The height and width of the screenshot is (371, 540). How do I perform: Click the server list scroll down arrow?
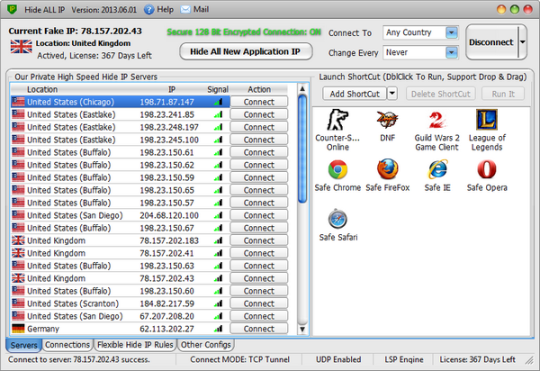coord(302,329)
